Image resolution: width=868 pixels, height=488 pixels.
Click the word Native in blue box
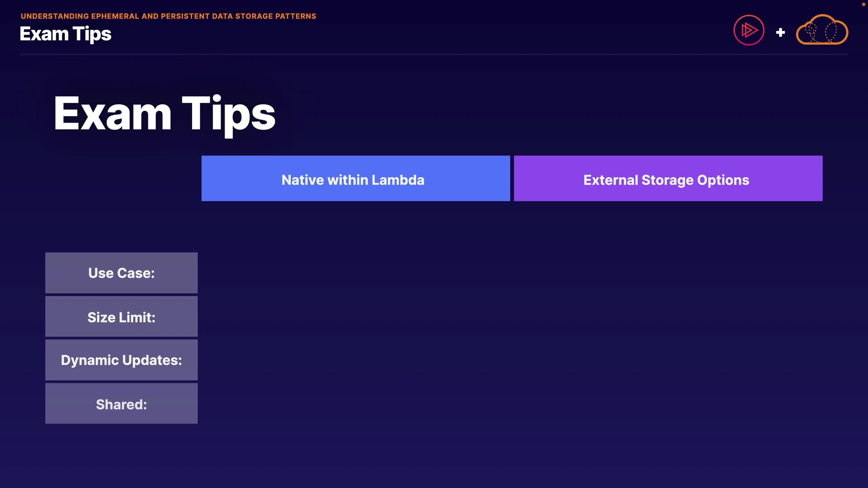pos(302,180)
